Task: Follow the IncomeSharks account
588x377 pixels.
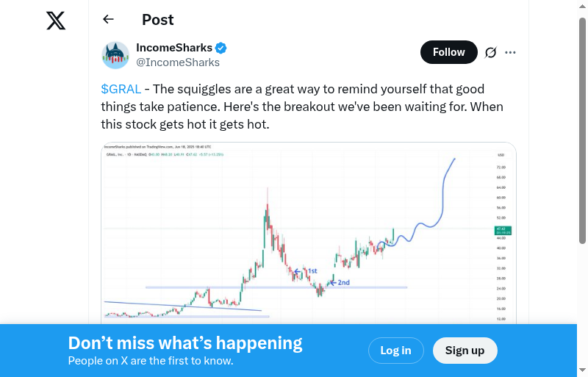Action: 448,52
